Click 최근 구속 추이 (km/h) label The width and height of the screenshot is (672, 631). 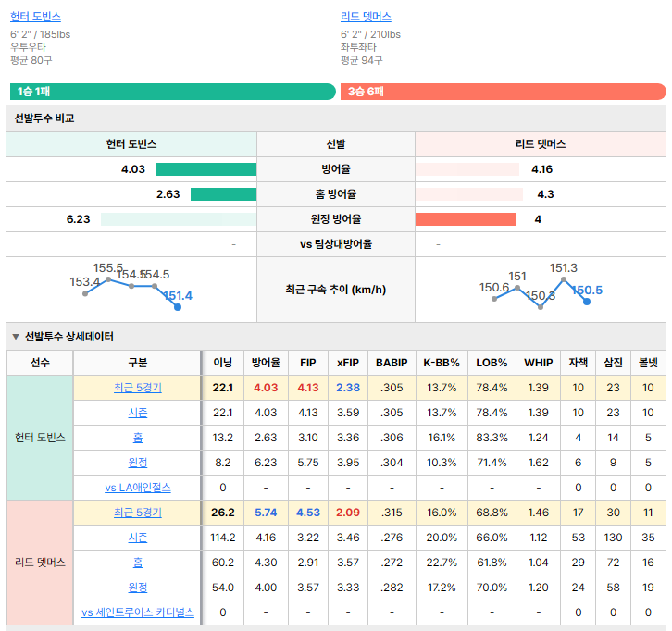tap(336, 290)
